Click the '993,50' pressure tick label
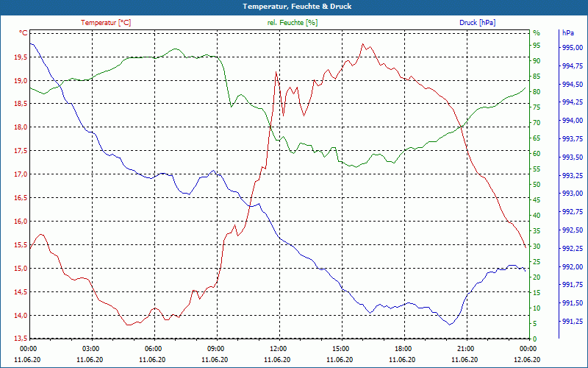588x368 pixels. tap(573, 158)
